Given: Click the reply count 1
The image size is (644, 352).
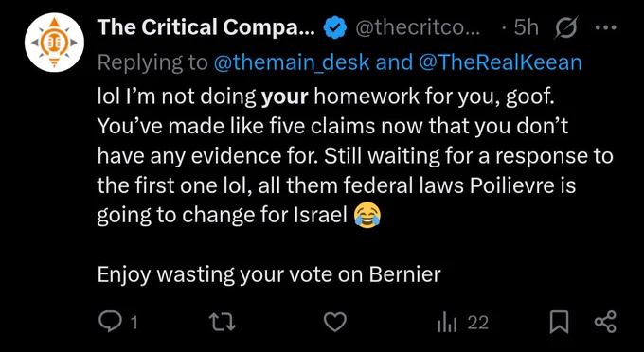Looking at the screenshot, I should point(134,323).
